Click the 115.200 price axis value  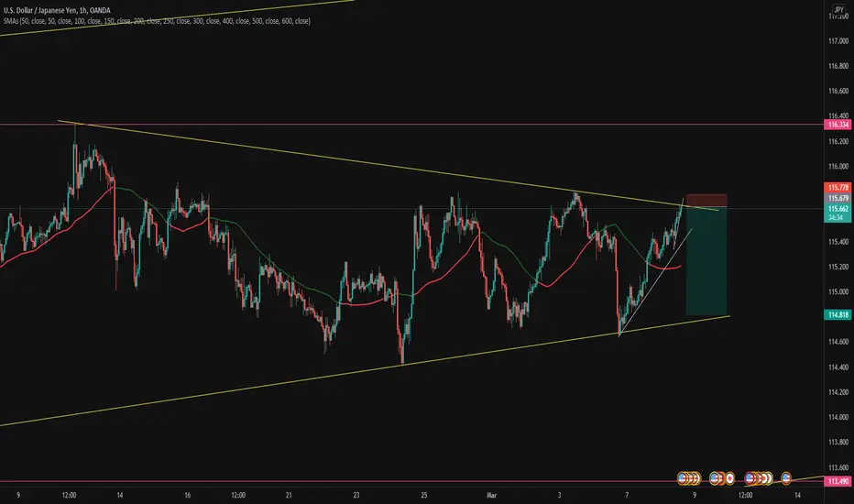click(838, 267)
